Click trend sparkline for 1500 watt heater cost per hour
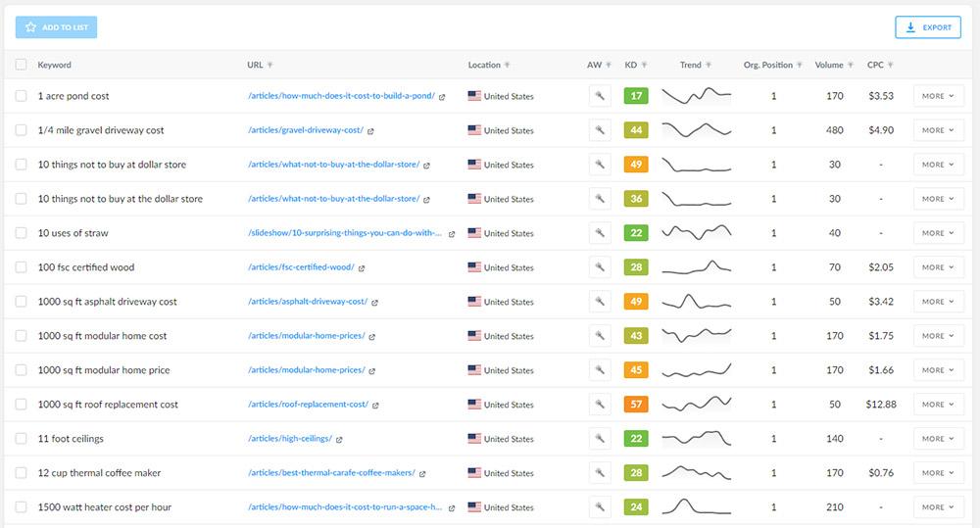Image resolution: width=980 pixels, height=528 pixels. coord(696,506)
